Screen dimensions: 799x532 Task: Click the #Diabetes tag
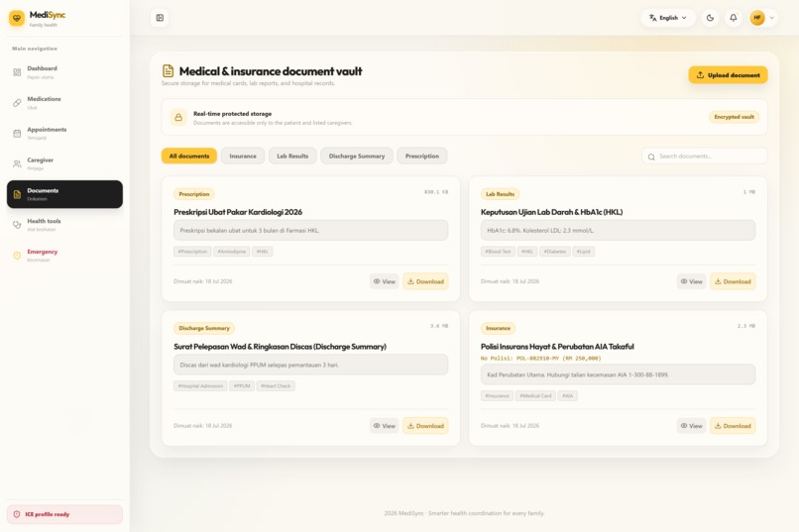pos(554,252)
